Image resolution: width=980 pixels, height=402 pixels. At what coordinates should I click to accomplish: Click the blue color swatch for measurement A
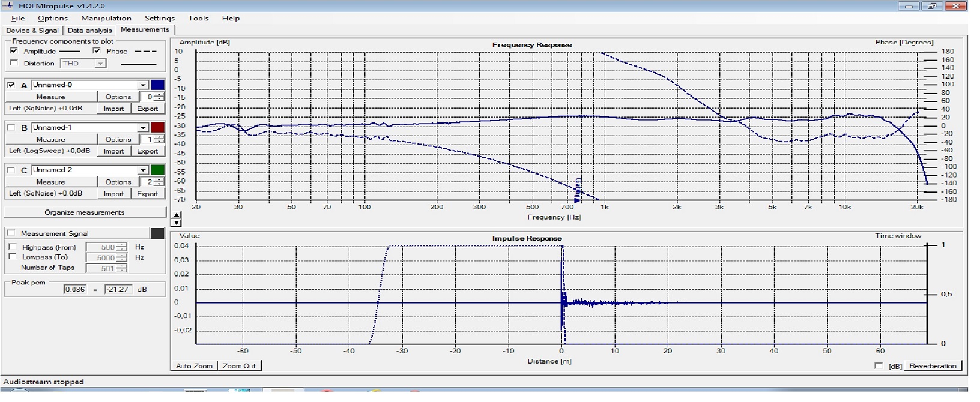point(157,85)
